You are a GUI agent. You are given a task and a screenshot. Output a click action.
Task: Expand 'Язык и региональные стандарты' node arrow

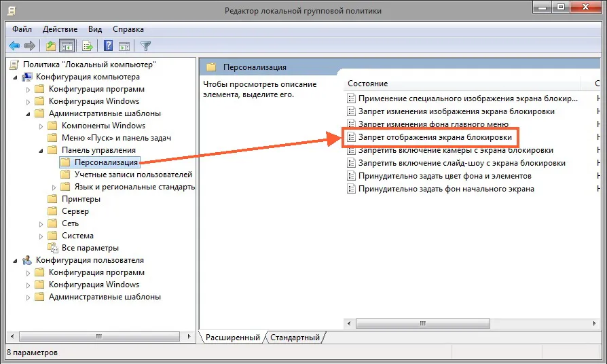(x=54, y=187)
